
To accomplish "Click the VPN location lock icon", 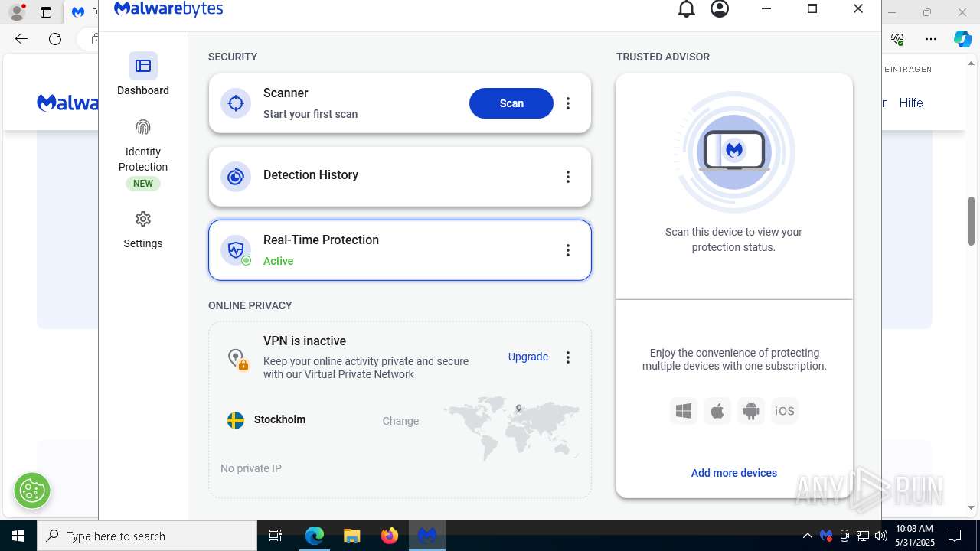I will pos(237,358).
